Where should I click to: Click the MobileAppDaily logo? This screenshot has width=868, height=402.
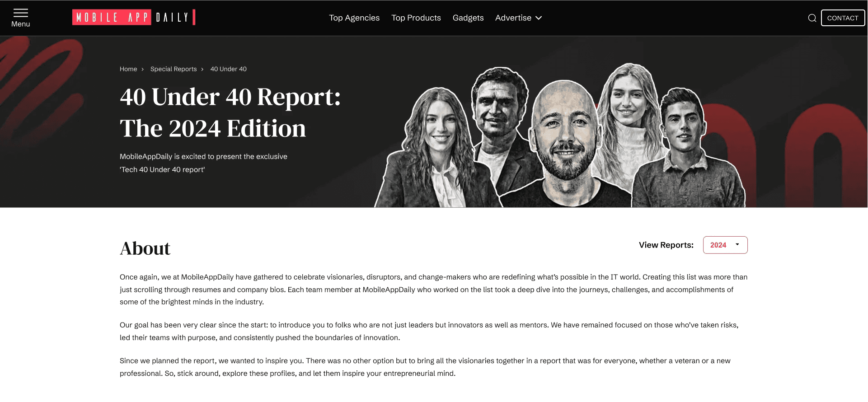click(134, 17)
